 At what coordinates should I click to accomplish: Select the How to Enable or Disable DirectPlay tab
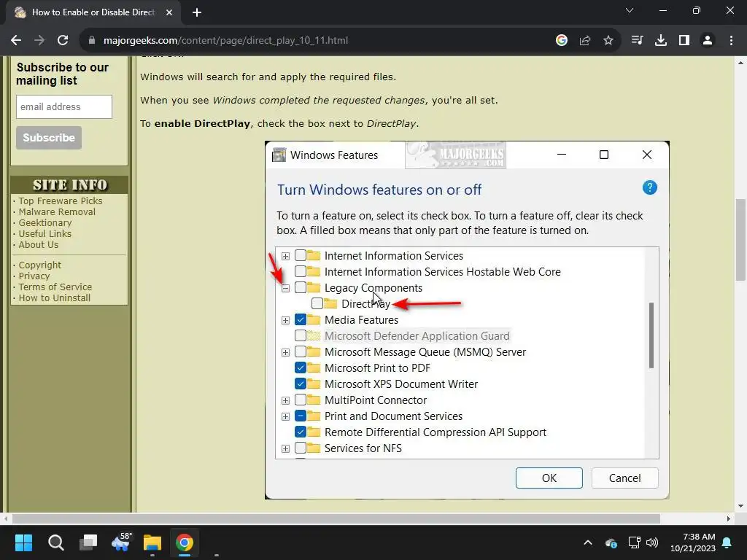pos(93,12)
